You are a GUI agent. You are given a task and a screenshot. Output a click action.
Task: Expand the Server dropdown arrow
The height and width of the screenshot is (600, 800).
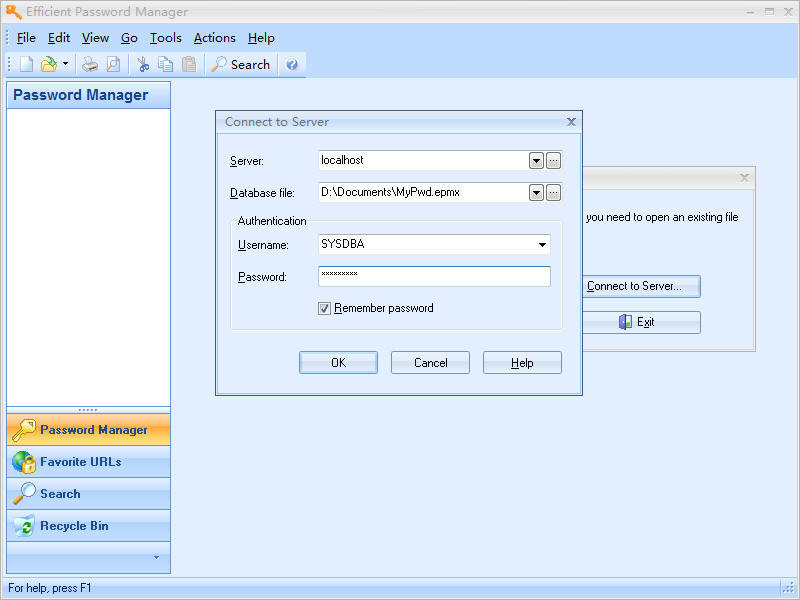(x=536, y=161)
